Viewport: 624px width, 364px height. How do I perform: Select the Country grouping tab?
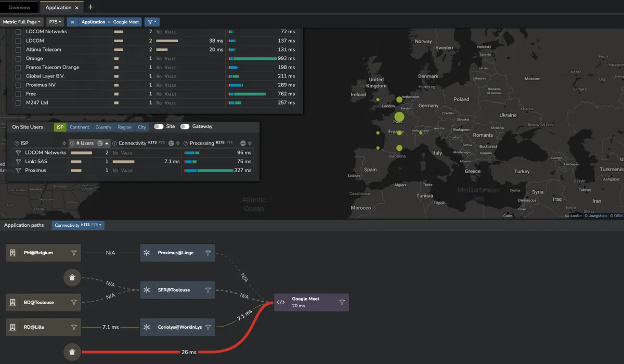[x=103, y=127]
